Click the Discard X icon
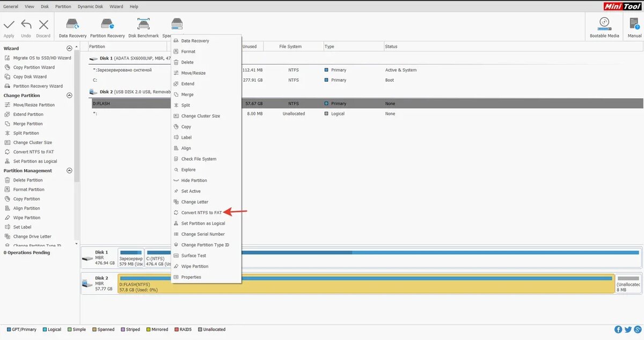 (43, 25)
